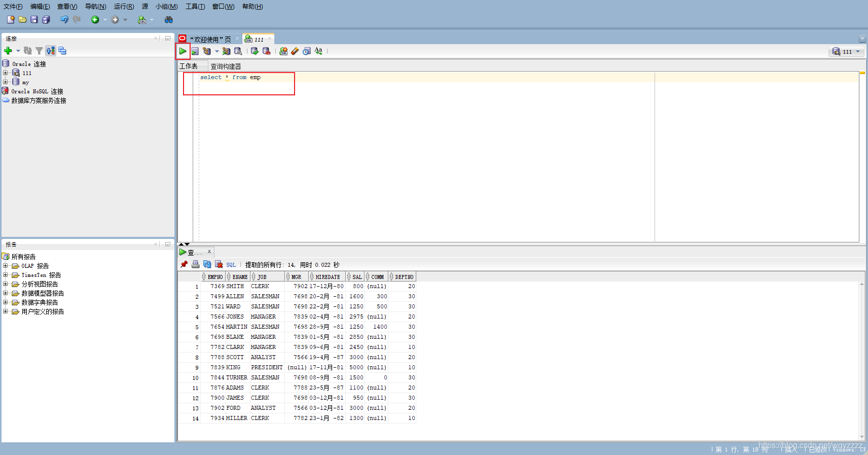Run the statement with the green play button
This screenshot has height=455, width=868.
tap(183, 51)
